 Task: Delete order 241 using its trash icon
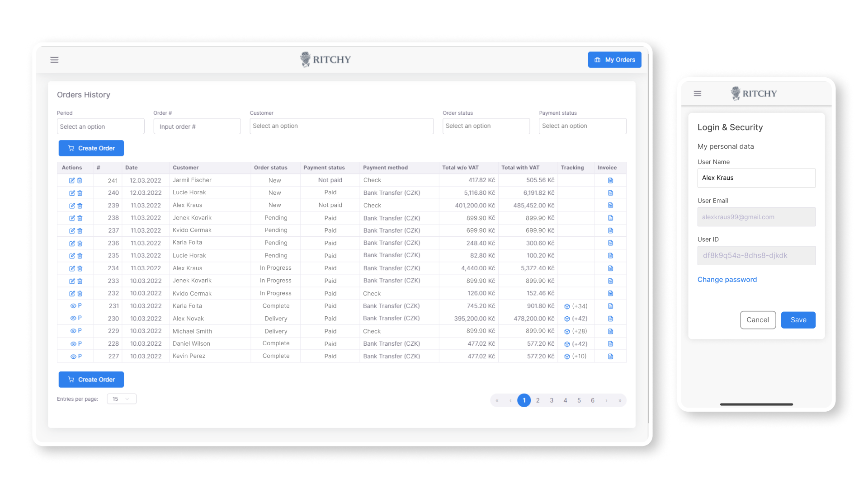80,180
